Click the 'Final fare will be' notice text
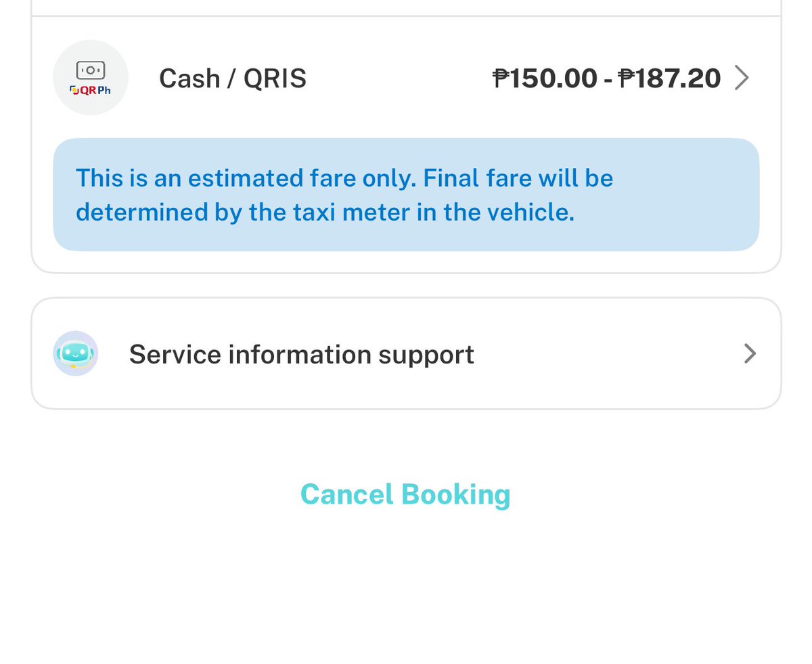The width and height of the screenshot is (812, 664). pyautogui.click(x=518, y=178)
